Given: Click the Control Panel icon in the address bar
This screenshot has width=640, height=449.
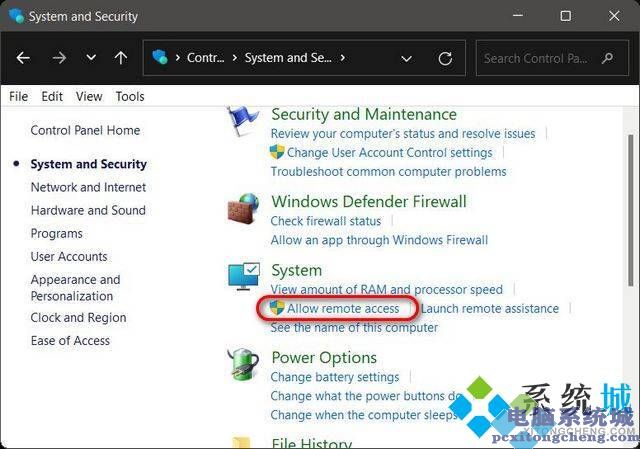Looking at the screenshot, I should point(160,57).
